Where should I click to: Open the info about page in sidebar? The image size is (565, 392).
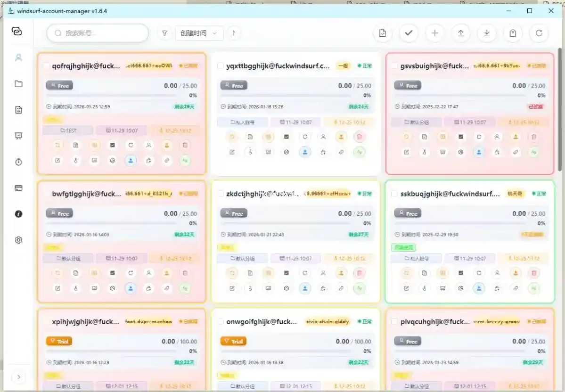click(x=19, y=214)
